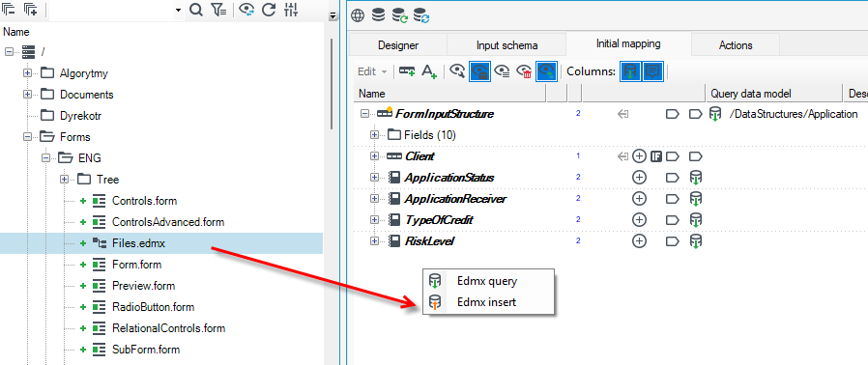Image resolution: width=868 pixels, height=365 pixels.
Task: Click database query icon in RiskLevel row
Action: (x=696, y=241)
